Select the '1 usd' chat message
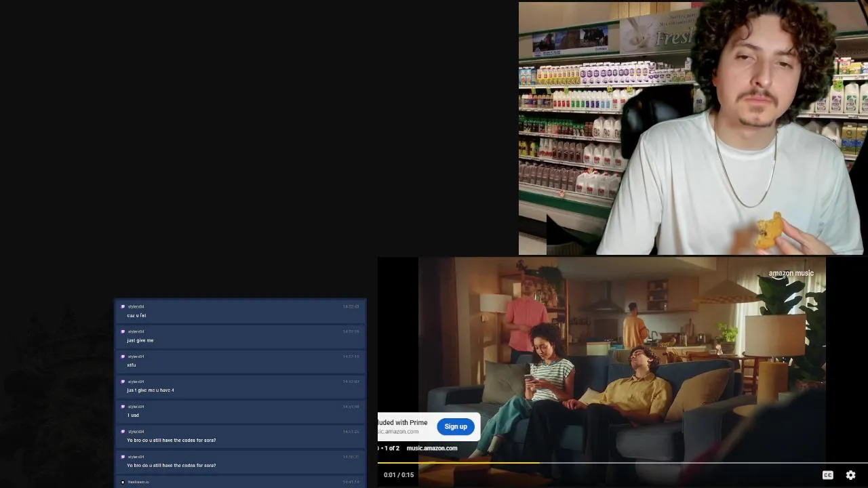Screen dimensions: 868x488 [240, 411]
